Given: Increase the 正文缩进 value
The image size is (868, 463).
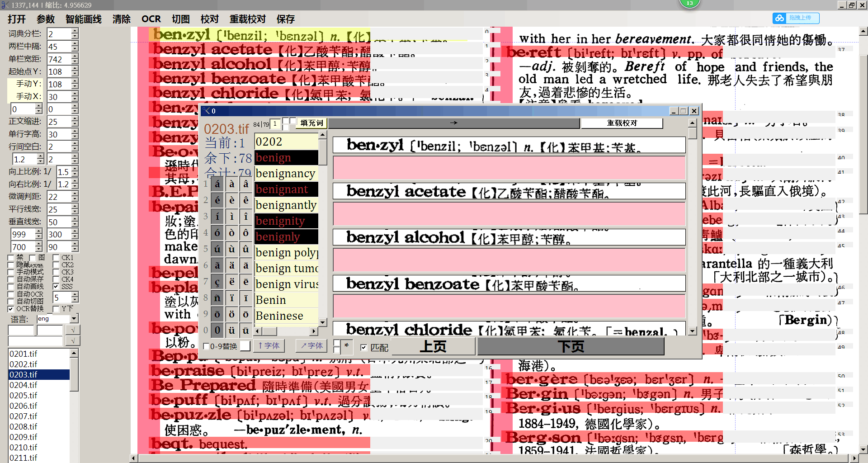Looking at the screenshot, I should click(x=75, y=119).
